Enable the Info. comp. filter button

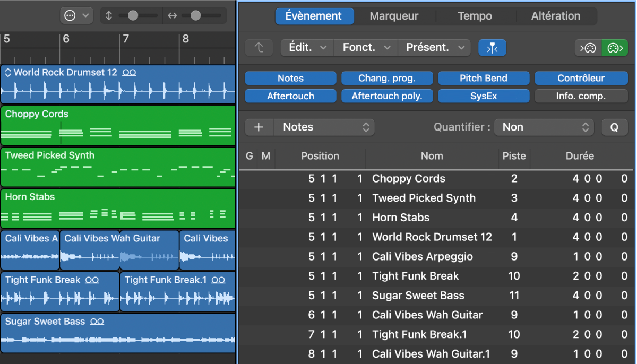click(x=580, y=96)
